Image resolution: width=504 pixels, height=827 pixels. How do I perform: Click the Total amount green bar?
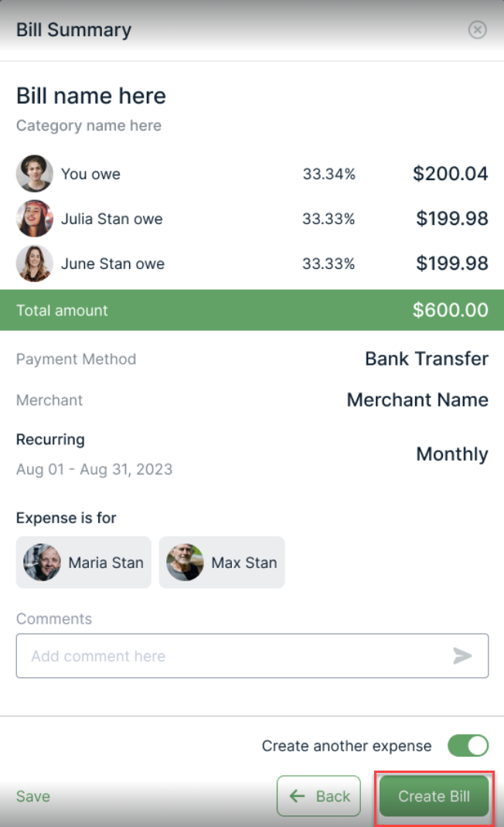click(252, 311)
